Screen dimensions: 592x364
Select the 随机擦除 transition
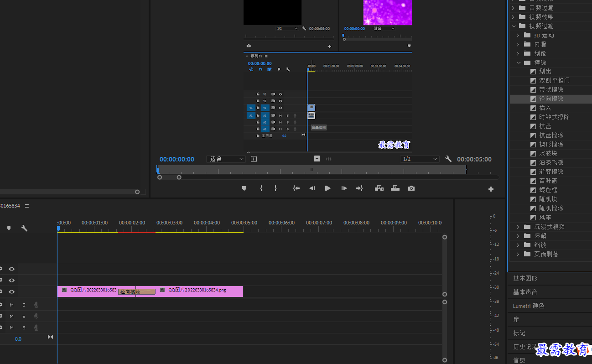551,208
